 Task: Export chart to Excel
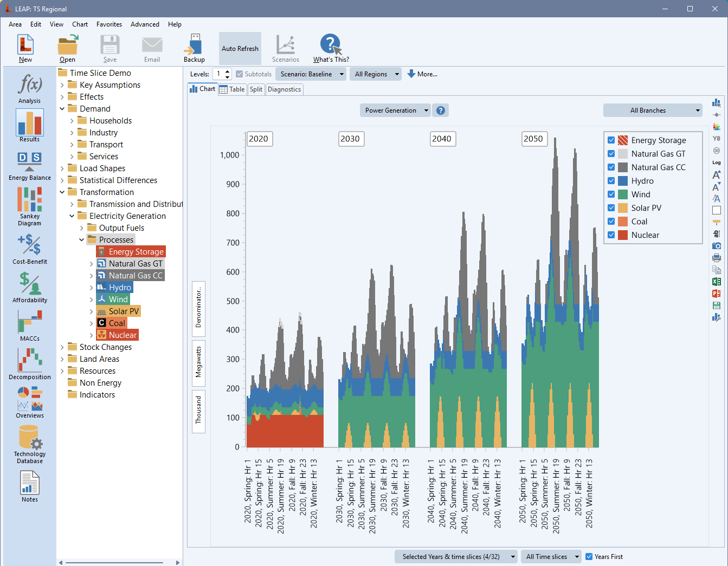[x=716, y=282]
